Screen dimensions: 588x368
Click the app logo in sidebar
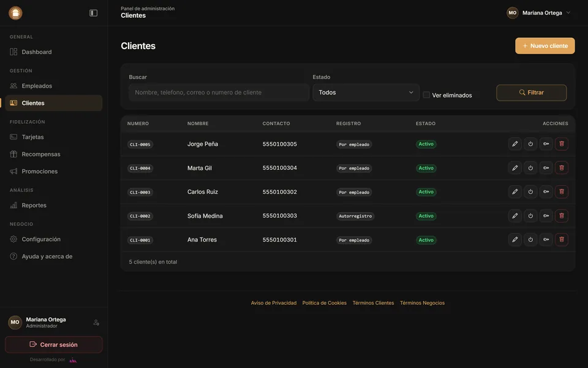[x=15, y=13]
